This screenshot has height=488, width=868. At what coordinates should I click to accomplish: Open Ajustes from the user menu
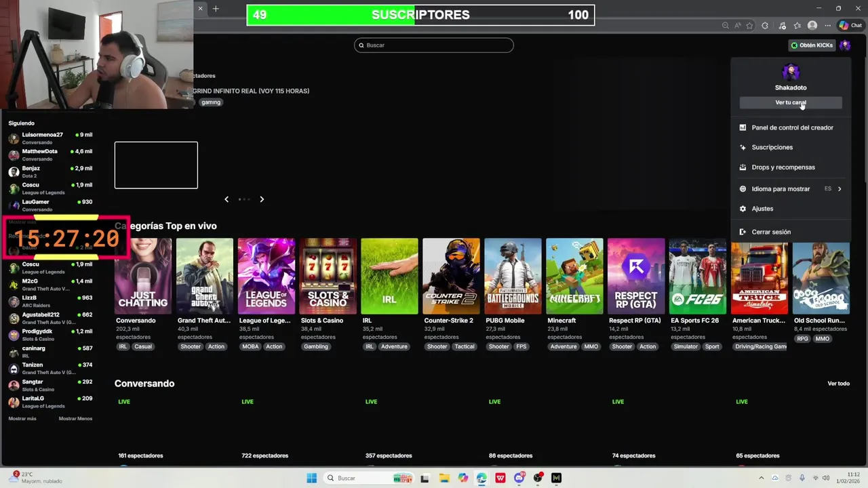coord(791,209)
